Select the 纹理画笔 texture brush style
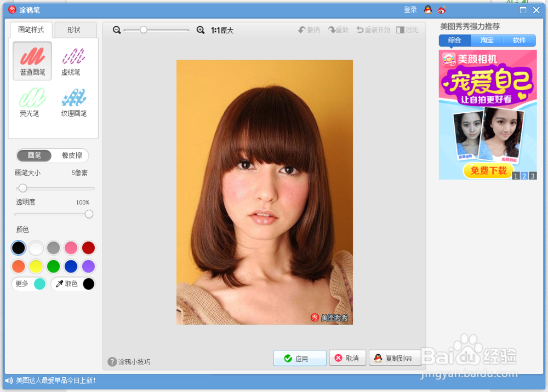Image resolution: width=548 pixels, height=392 pixels. tap(73, 102)
